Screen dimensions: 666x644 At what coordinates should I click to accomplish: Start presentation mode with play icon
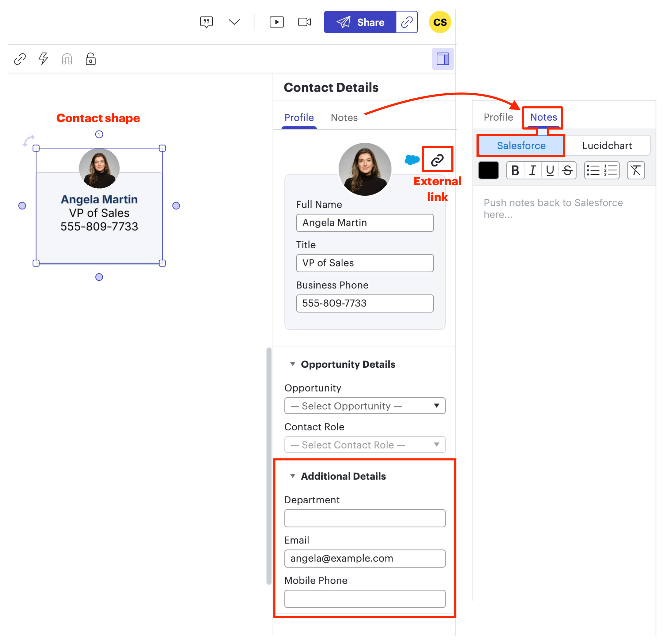(276, 22)
